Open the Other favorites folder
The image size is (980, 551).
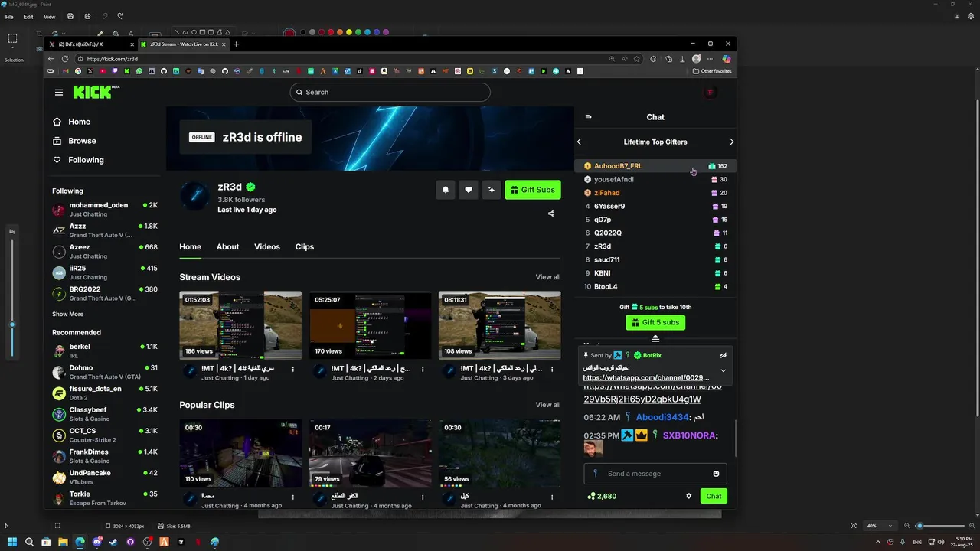[712, 71]
